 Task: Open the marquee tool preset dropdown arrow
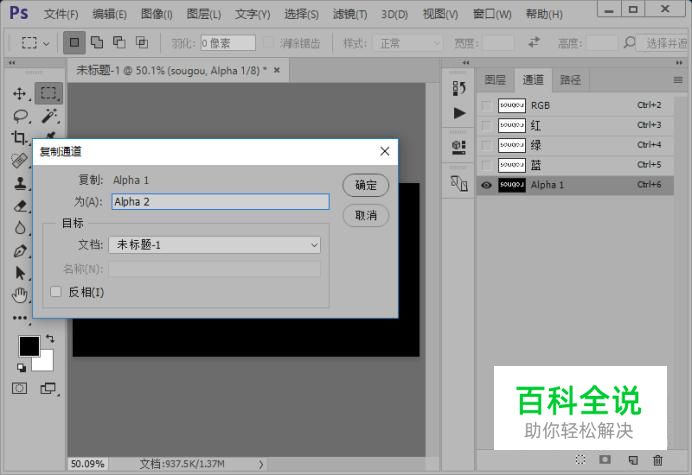coord(46,43)
